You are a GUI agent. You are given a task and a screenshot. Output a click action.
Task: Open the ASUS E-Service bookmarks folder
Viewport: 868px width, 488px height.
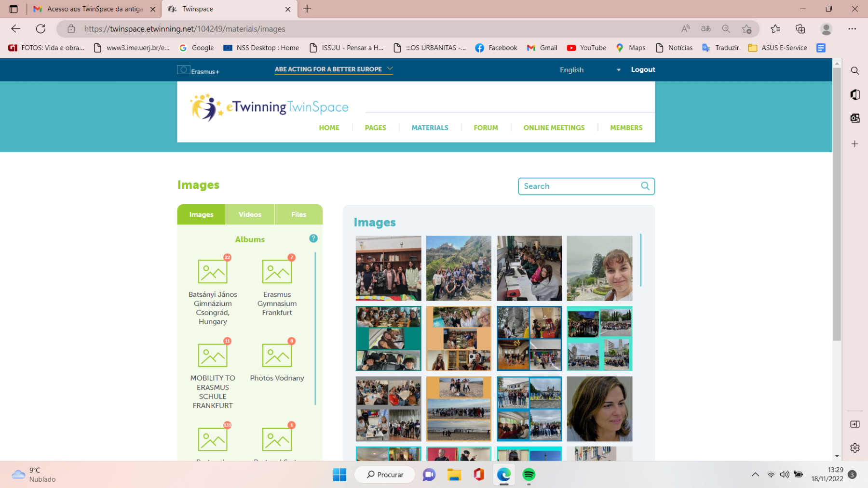777,48
